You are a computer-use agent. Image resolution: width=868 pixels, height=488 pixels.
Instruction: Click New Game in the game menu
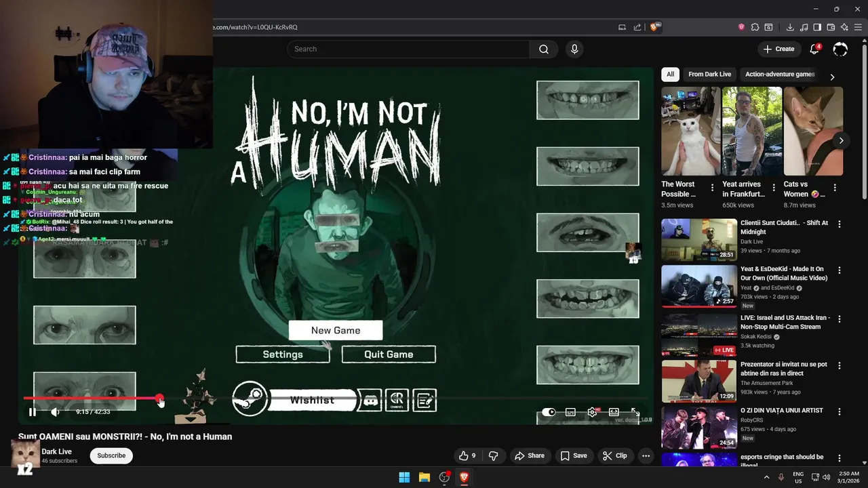(x=336, y=330)
